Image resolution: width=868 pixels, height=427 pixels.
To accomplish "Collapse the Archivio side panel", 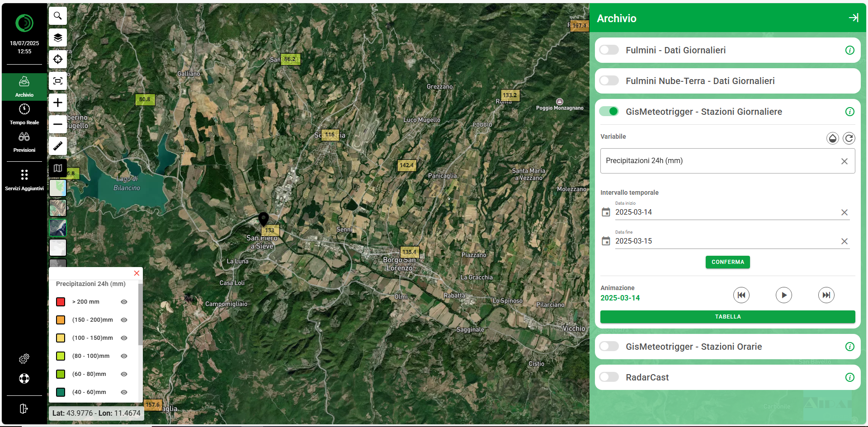I will (x=853, y=18).
